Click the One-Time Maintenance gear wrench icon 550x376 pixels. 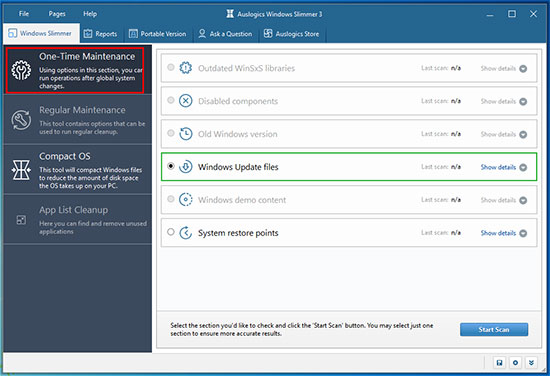click(21, 70)
